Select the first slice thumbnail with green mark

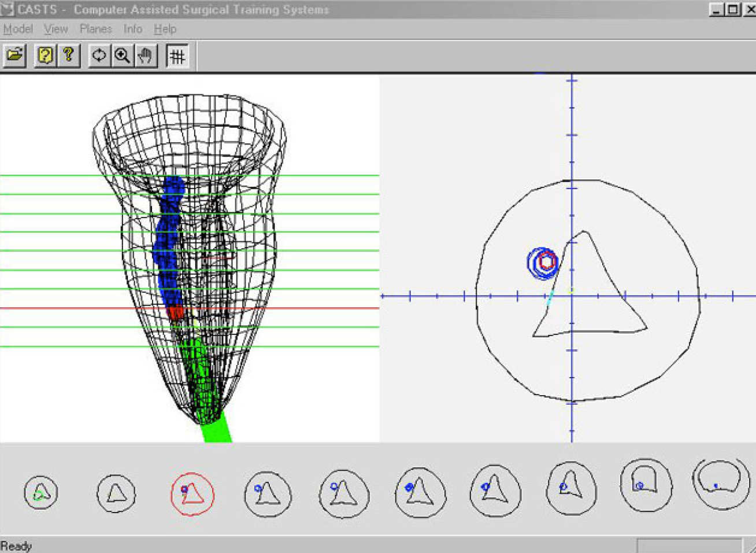40,493
